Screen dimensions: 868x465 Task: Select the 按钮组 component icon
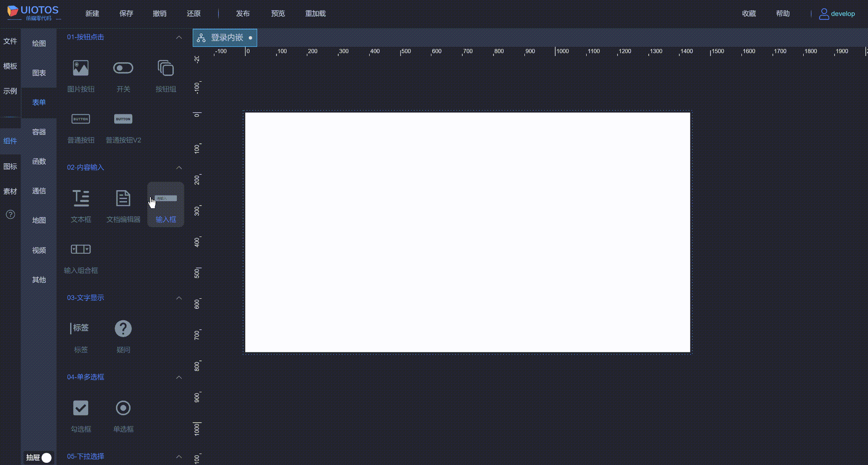coord(165,68)
